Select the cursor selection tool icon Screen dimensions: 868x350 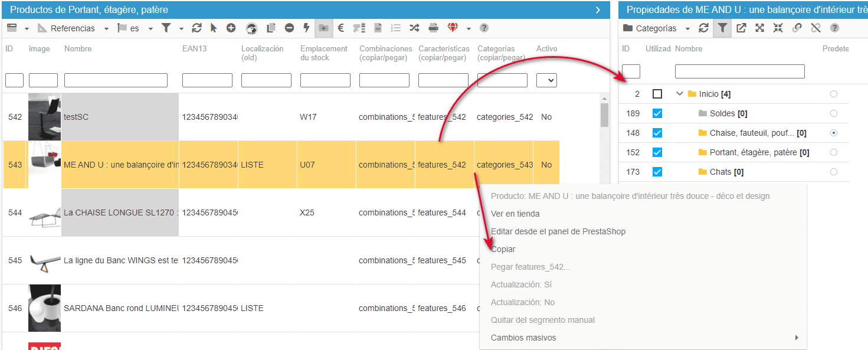pos(214,28)
